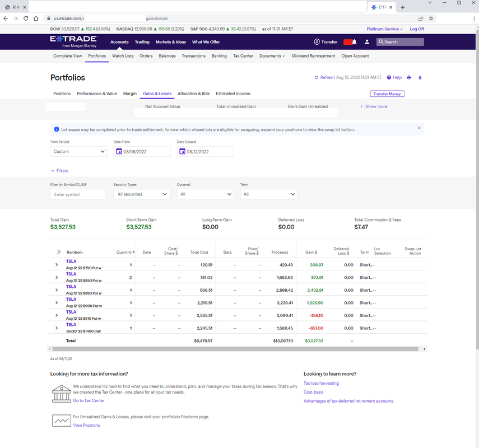Screen dimensions: 479x448
Task: Open Markets & Ideas menu
Action: [171, 42]
